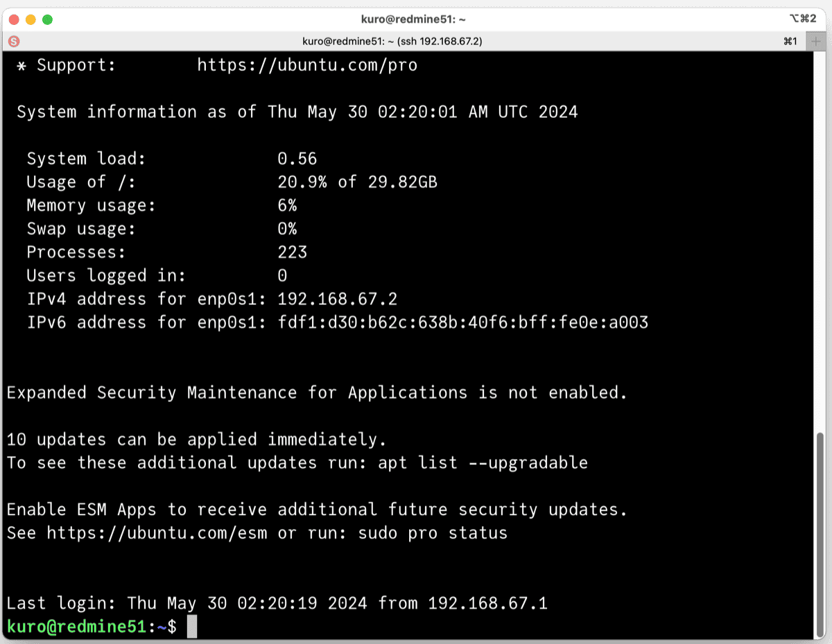
Task: Minimize the window using the yellow button
Action: pos(31,20)
